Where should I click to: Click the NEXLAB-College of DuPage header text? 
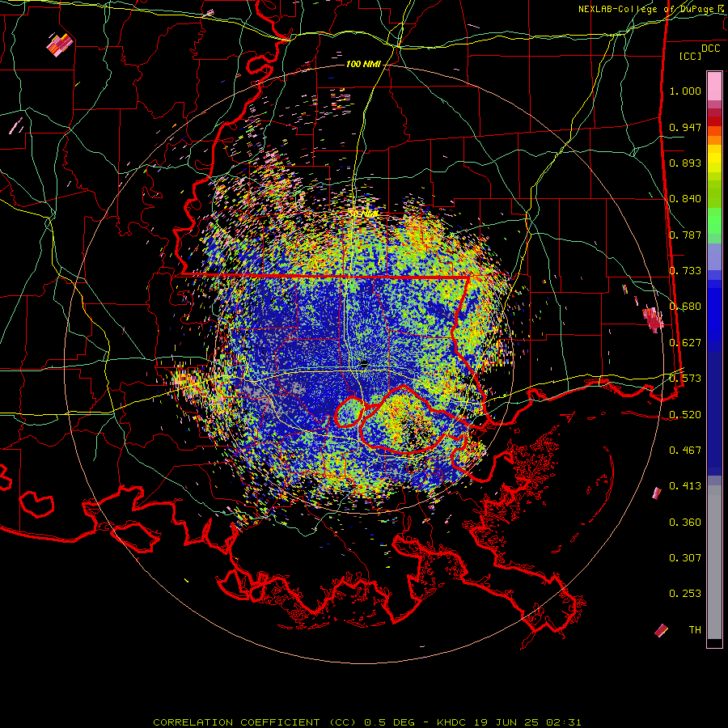pos(647,9)
